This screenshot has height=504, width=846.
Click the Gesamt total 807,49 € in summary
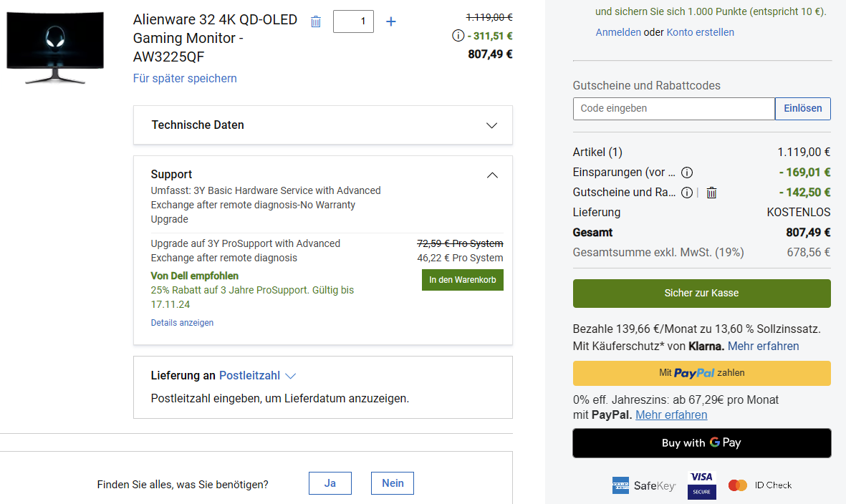(808, 233)
